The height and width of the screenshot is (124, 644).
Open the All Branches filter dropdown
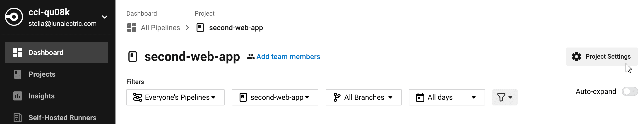[x=363, y=97]
